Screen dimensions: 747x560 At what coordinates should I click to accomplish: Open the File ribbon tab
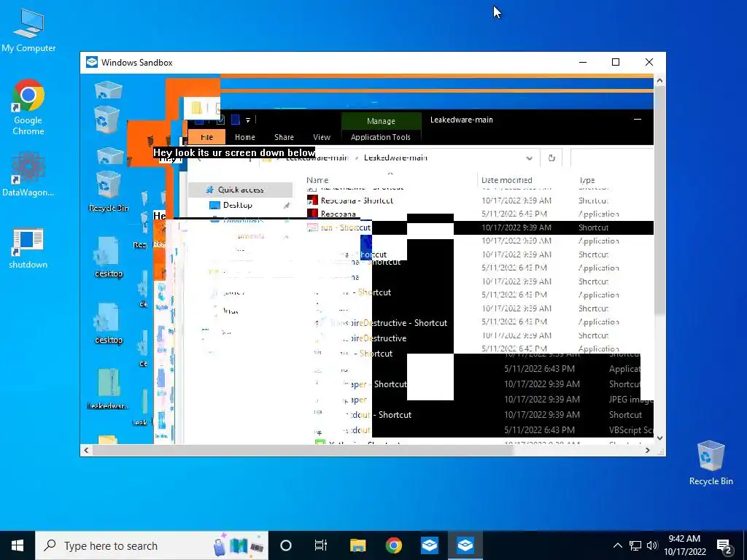tap(206, 137)
